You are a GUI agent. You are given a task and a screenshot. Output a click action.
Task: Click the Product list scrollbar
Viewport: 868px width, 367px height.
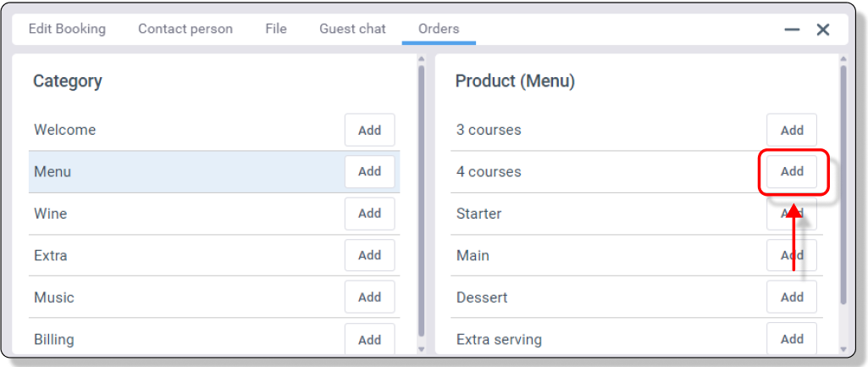click(x=843, y=186)
